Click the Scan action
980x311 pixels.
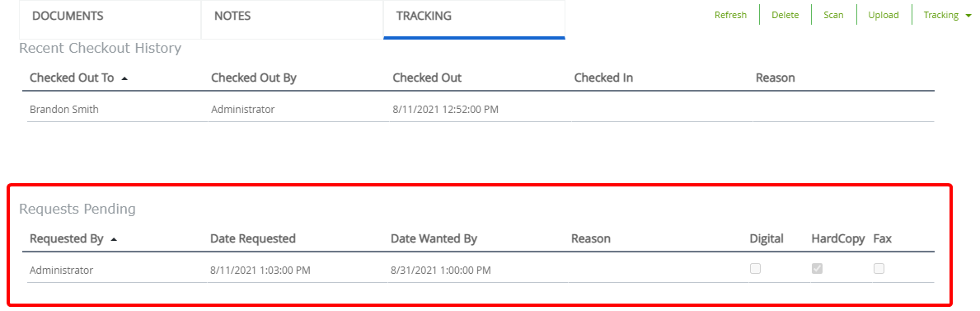coord(833,16)
